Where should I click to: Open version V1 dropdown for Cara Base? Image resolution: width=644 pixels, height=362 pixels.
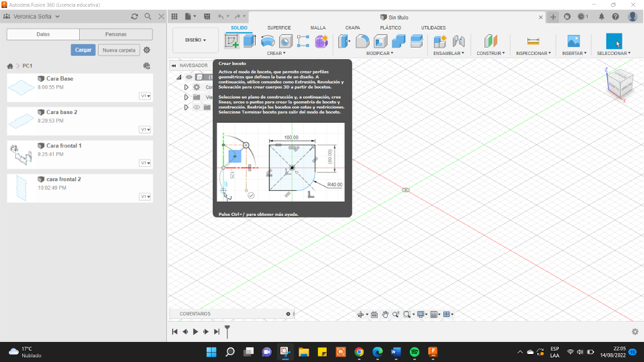pos(145,96)
